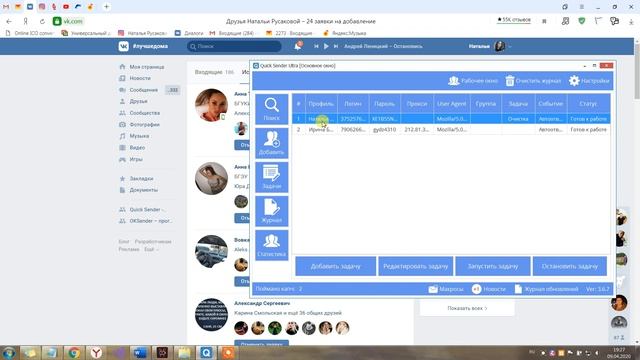
Task: Open Microsoft Word from taskbar
Action: tap(140, 353)
